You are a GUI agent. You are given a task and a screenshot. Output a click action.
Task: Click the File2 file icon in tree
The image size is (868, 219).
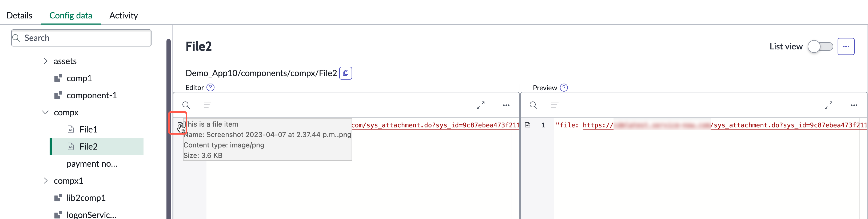[71, 146]
